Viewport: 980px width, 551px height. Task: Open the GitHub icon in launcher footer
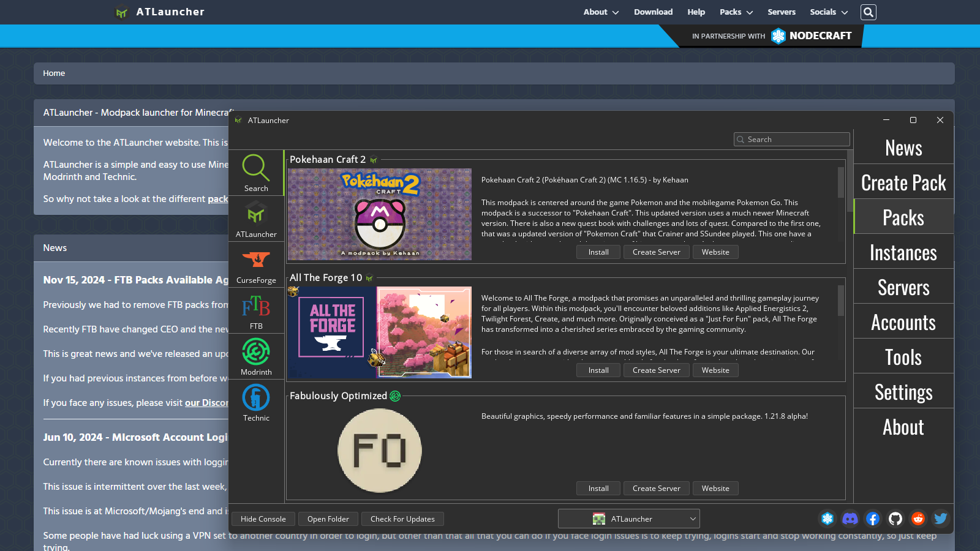[x=895, y=519]
